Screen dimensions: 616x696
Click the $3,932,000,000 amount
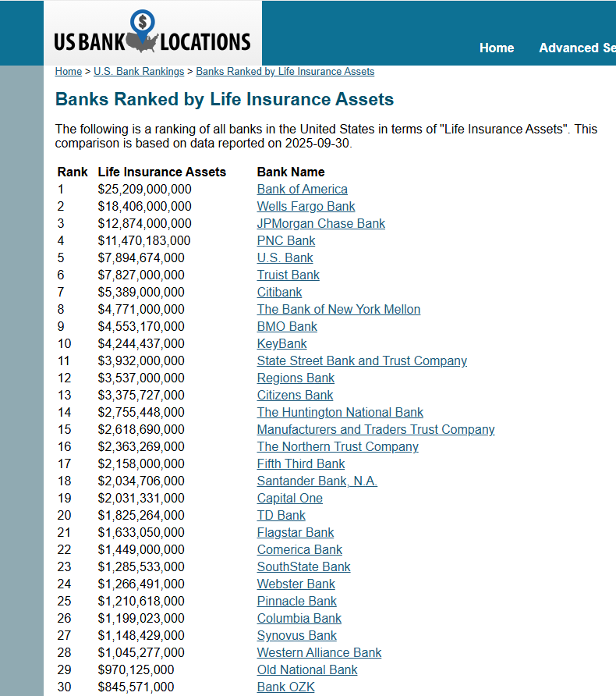[x=141, y=360]
